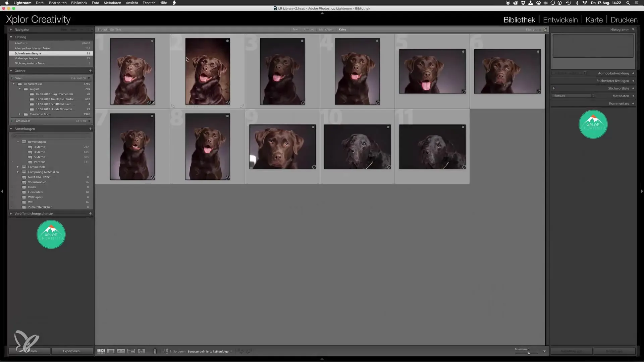The height and width of the screenshot is (362, 644).
Task: Open Dropbox menu bar icon
Action: 523,3
